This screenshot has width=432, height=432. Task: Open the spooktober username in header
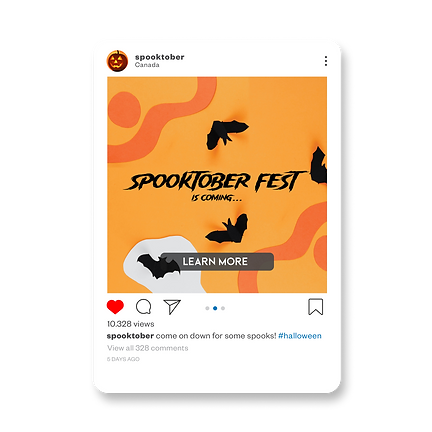click(x=160, y=57)
